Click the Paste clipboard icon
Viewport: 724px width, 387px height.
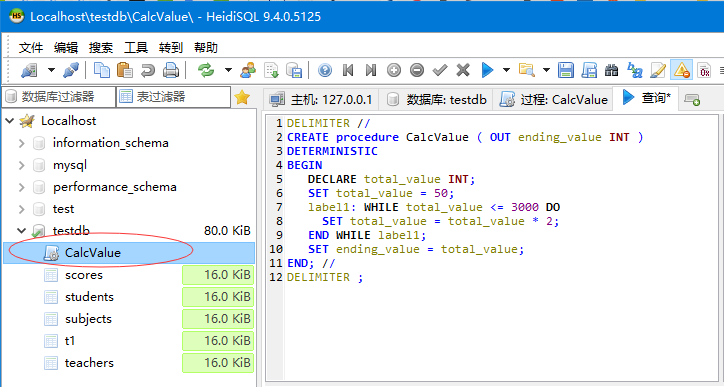[x=125, y=70]
